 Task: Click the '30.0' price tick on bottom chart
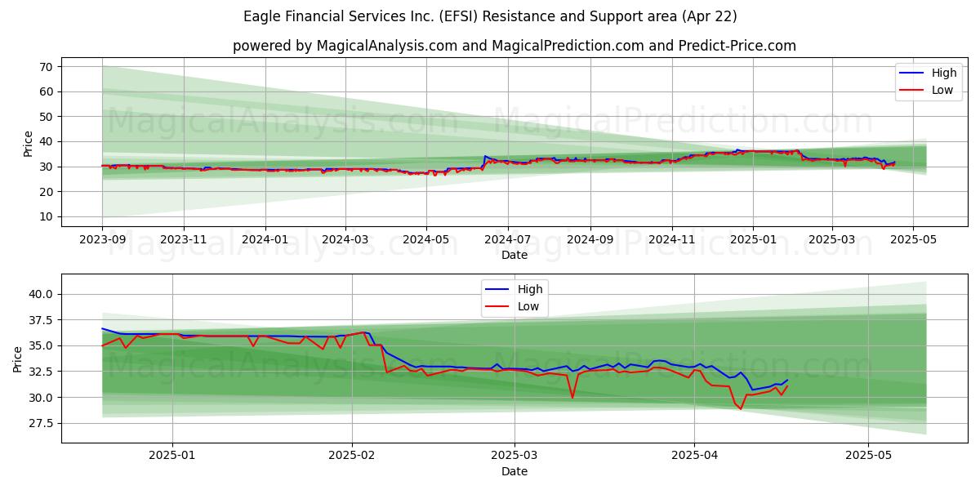coord(42,398)
